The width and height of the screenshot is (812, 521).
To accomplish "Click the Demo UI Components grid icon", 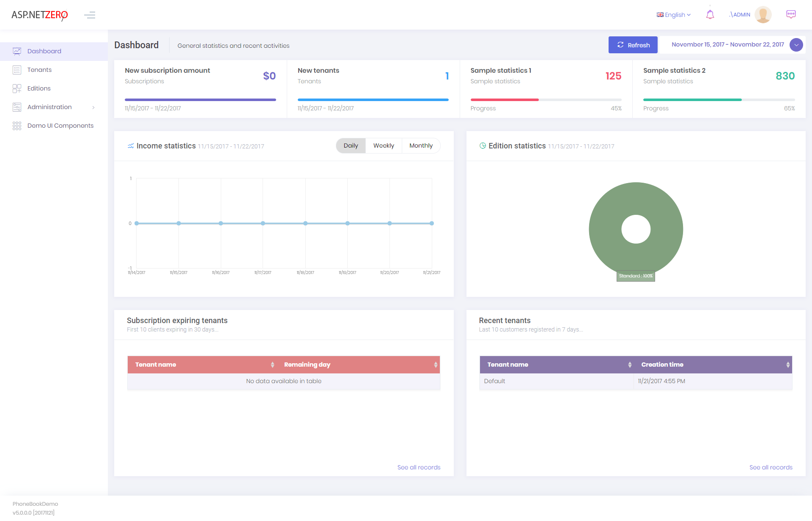I will pos(17,126).
